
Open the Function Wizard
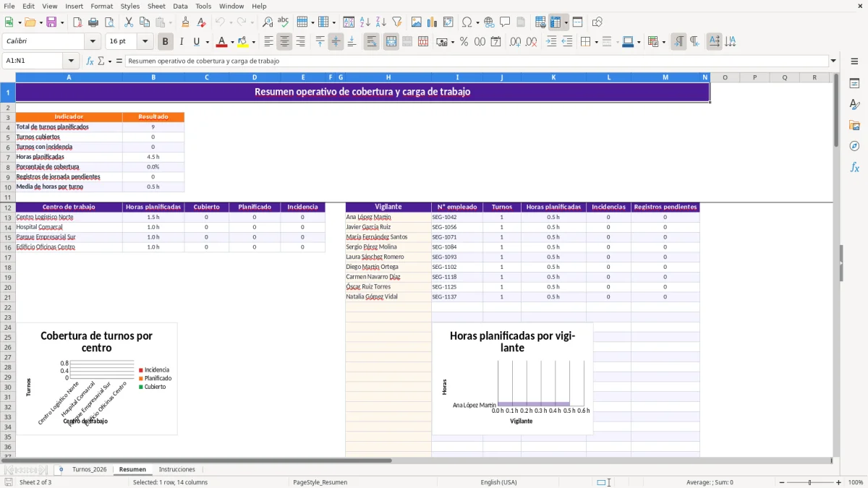pyautogui.click(x=90, y=61)
